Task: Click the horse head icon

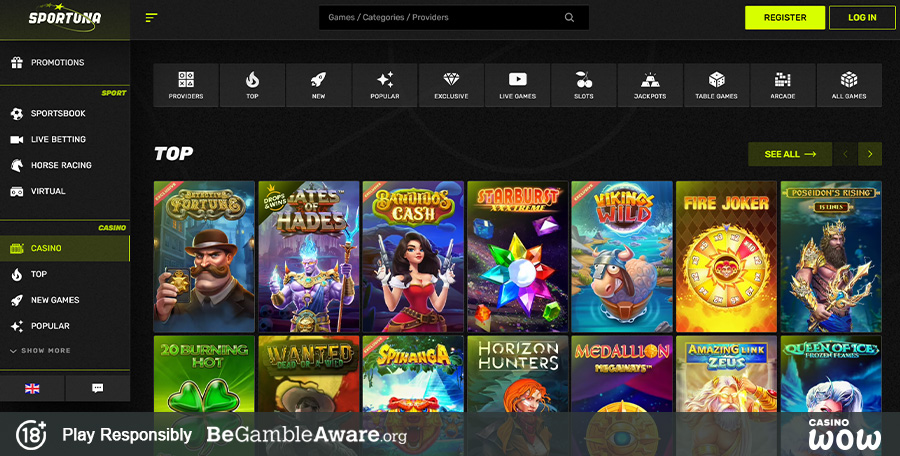Action: 17,165
